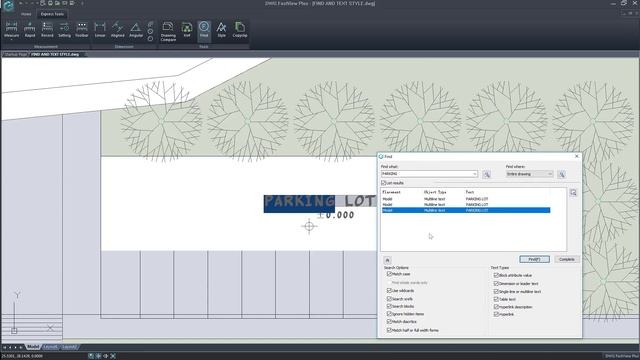Screen dimensions: 640x360
Task: Toggle the Use wildcards checkbox
Action: tap(389, 290)
